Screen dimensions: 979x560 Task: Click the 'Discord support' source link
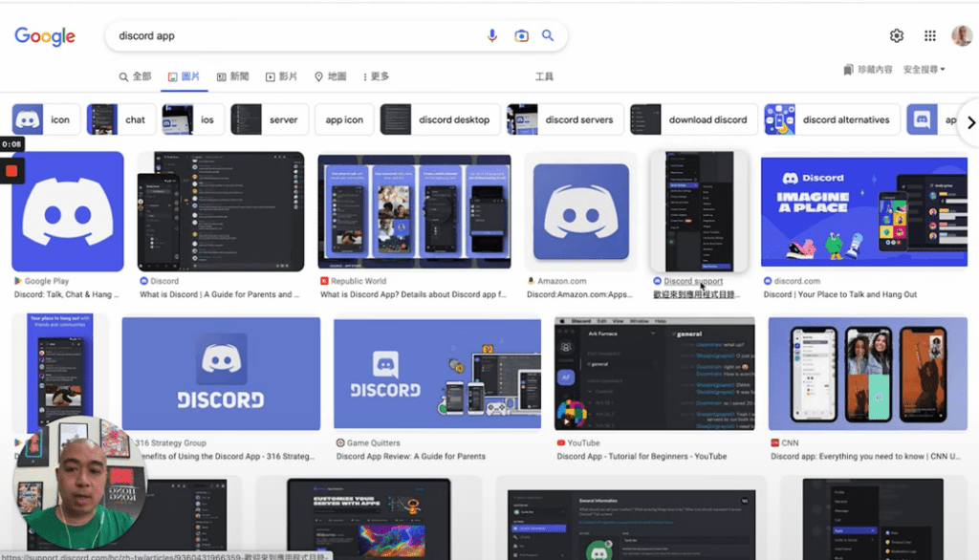[693, 281]
